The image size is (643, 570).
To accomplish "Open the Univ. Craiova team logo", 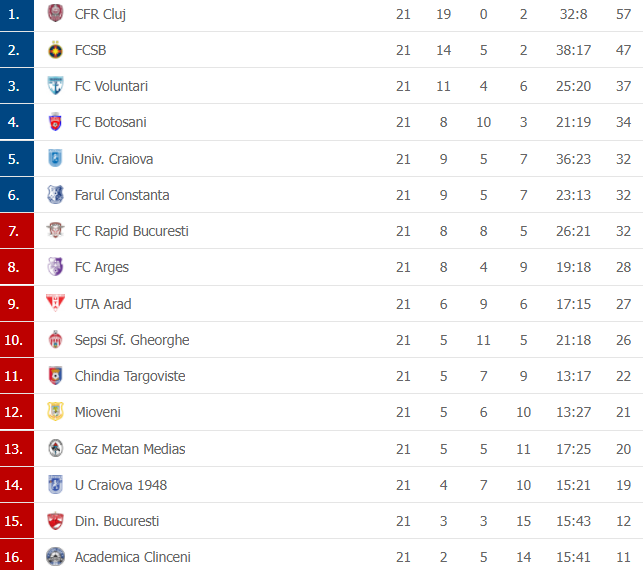I will pyautogui.click(x=55, y=158).
